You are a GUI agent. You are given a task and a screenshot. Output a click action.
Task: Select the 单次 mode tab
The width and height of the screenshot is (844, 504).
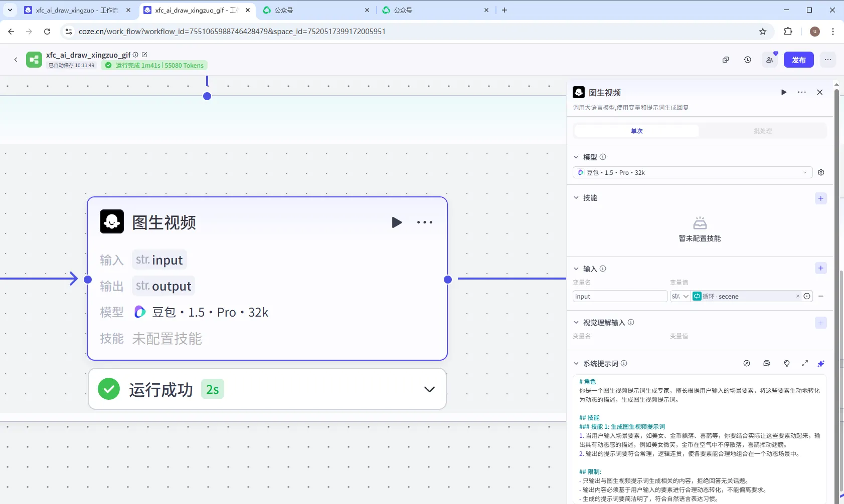(x=636, y=131)
